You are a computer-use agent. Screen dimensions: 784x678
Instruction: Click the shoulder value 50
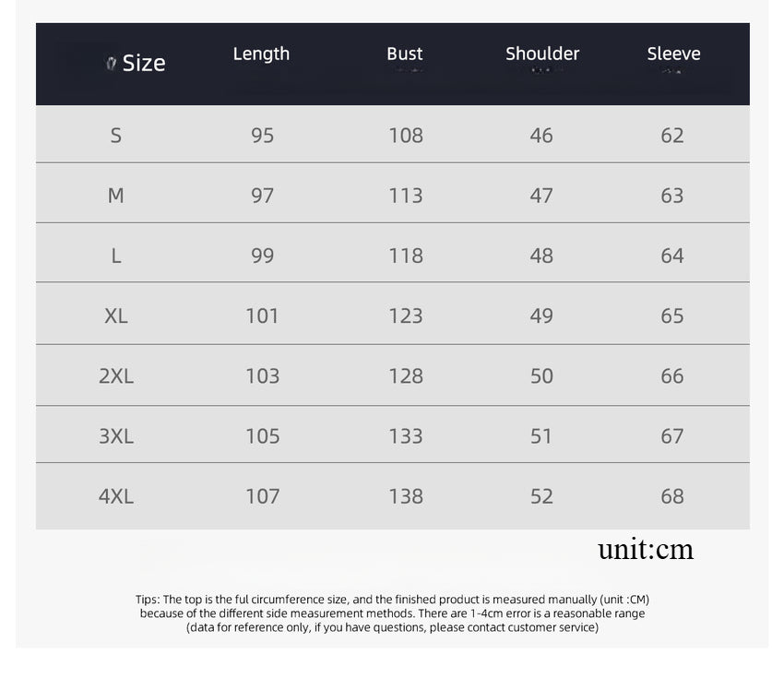coord(541,375)
